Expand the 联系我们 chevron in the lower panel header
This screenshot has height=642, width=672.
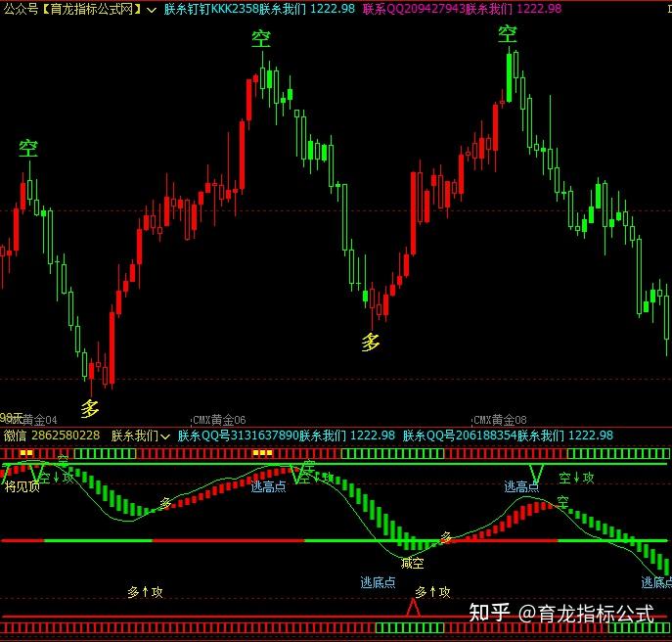coord(165,436)
